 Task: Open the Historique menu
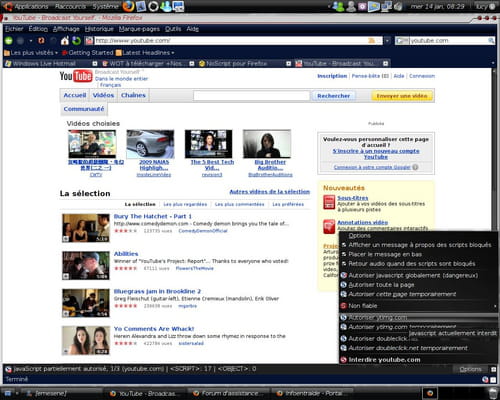click(99, 29)
